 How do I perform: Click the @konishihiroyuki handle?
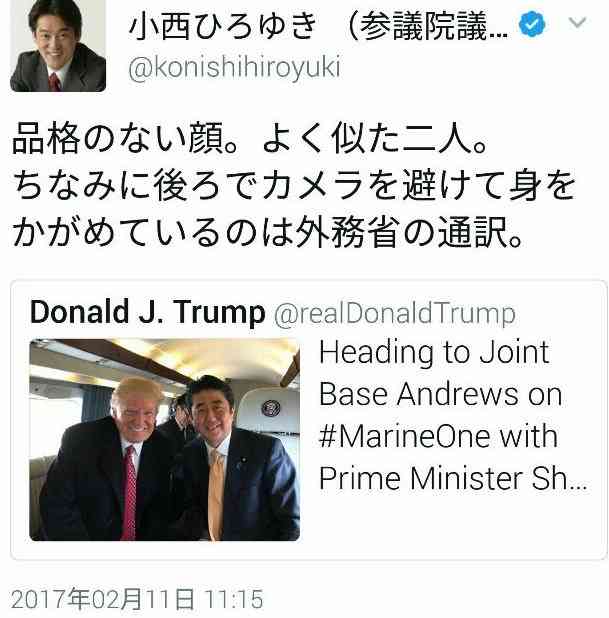[234, 67]
